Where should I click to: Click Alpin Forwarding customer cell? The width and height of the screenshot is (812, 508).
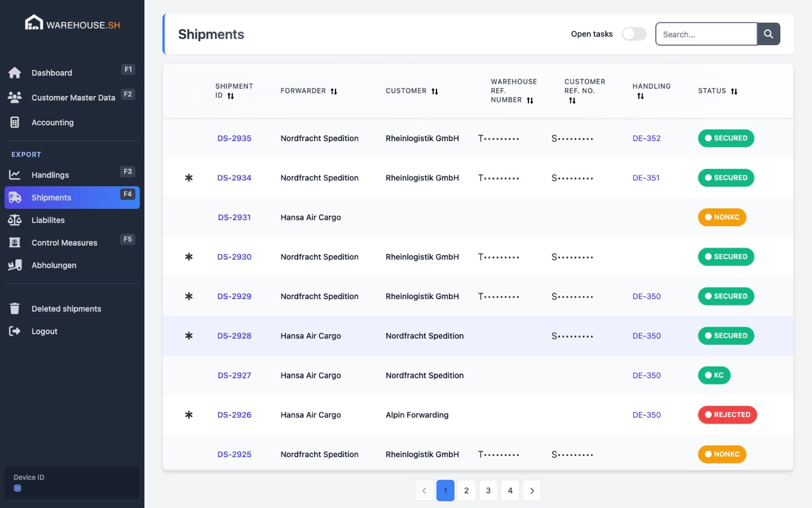point(417,415)
